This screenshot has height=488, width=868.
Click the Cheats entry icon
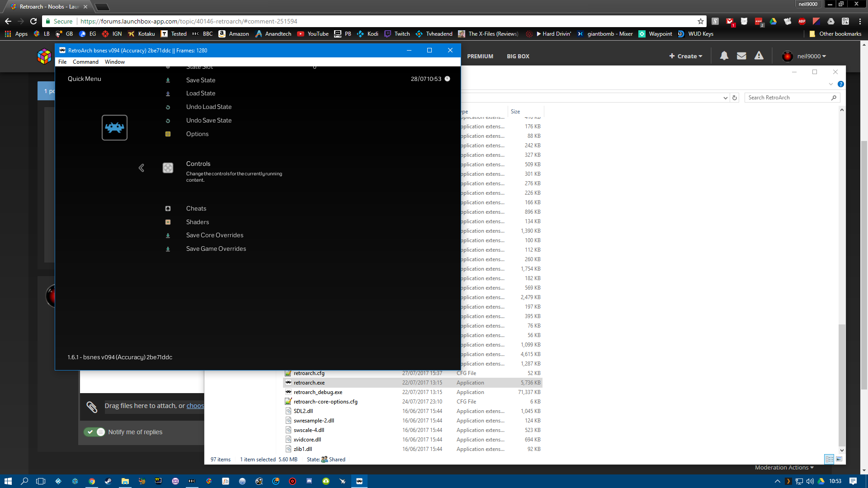point(168,208)
